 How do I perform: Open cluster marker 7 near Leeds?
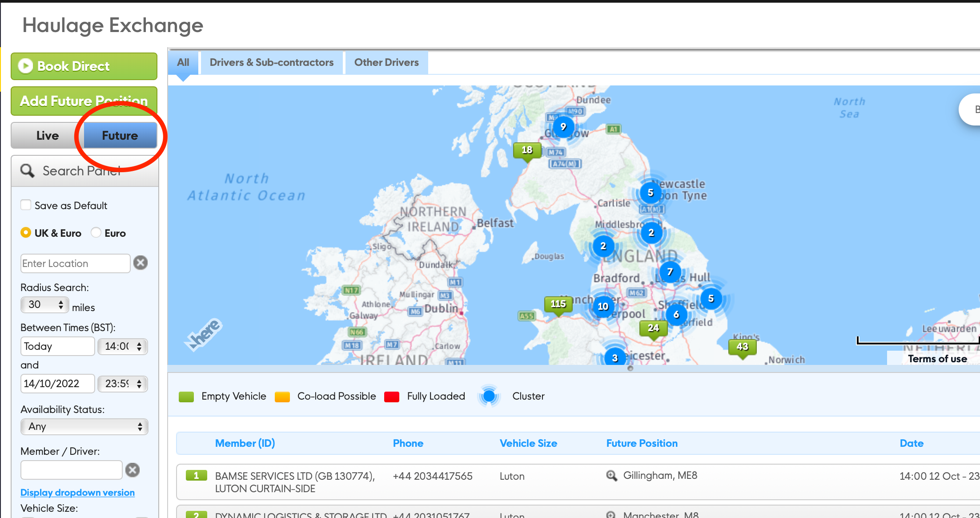click(670, 272)
